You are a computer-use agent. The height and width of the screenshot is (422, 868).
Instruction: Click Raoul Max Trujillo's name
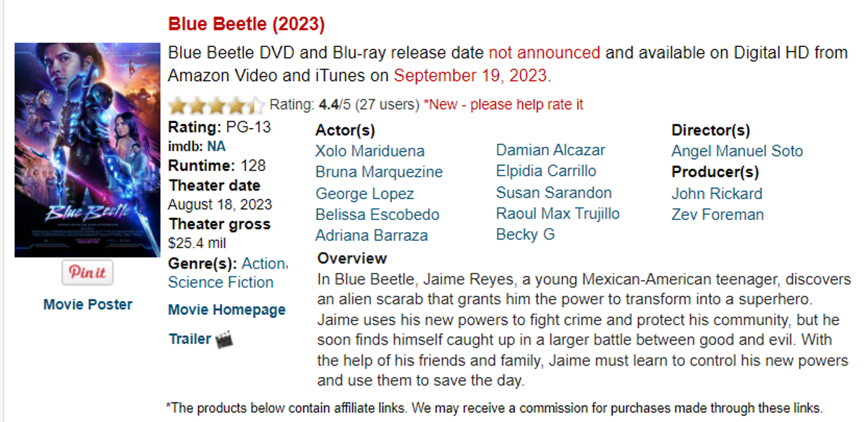(x=558, y=214)
